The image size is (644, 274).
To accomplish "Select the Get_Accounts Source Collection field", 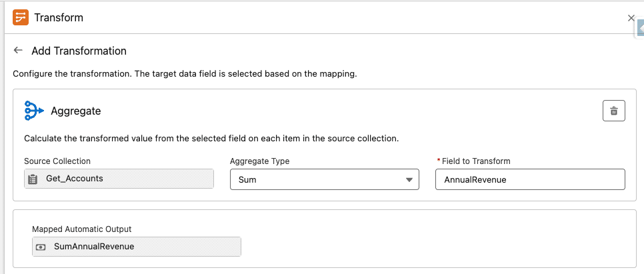I will pyautogui.click(x=119, y=179).
